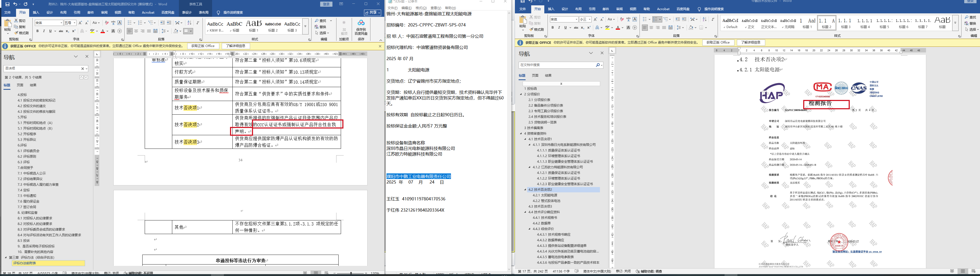Toggle bold in 附件2 Word ribbon
Image resolution: width=980 pixels, height=276 pixels.
[37, 31]
